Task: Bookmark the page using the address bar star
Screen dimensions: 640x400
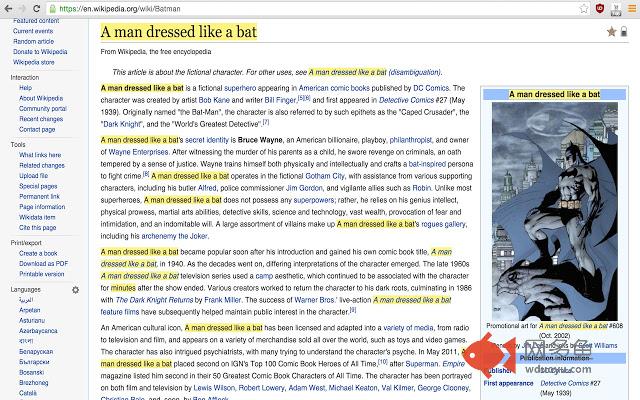Action: click(x=584, y=8)
